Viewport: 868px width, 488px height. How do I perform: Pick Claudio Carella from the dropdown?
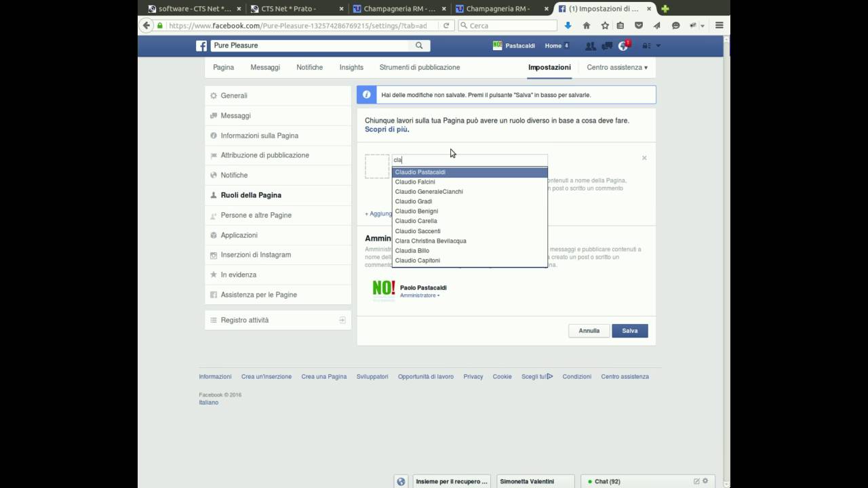point(470,221)
